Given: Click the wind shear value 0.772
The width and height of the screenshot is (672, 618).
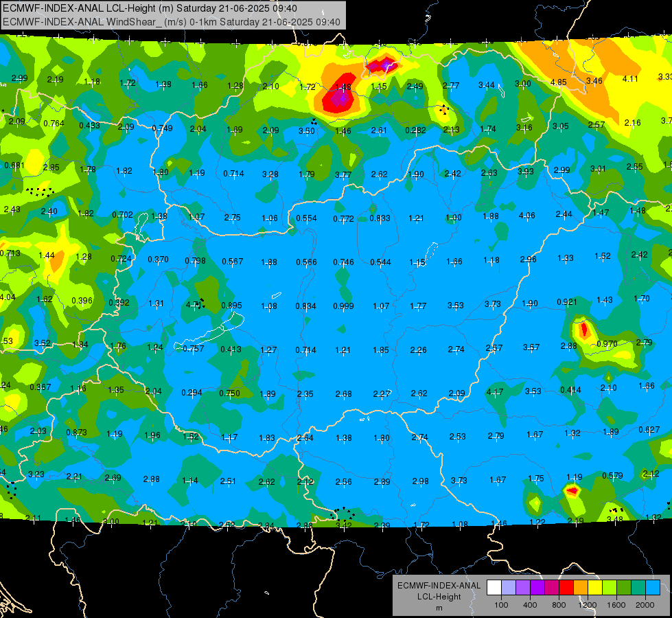Looking at the screenshot, I should click(x=343, y=219).
